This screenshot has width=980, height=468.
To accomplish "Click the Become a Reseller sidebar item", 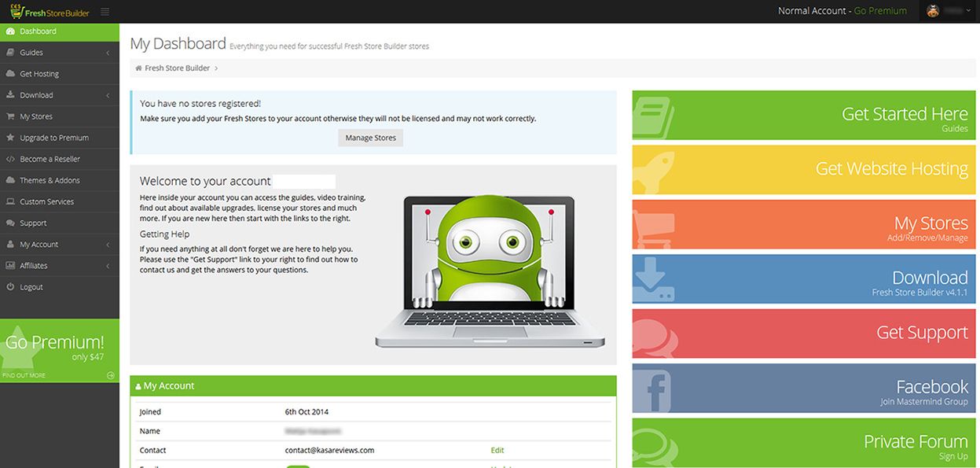I will (60, 159).
